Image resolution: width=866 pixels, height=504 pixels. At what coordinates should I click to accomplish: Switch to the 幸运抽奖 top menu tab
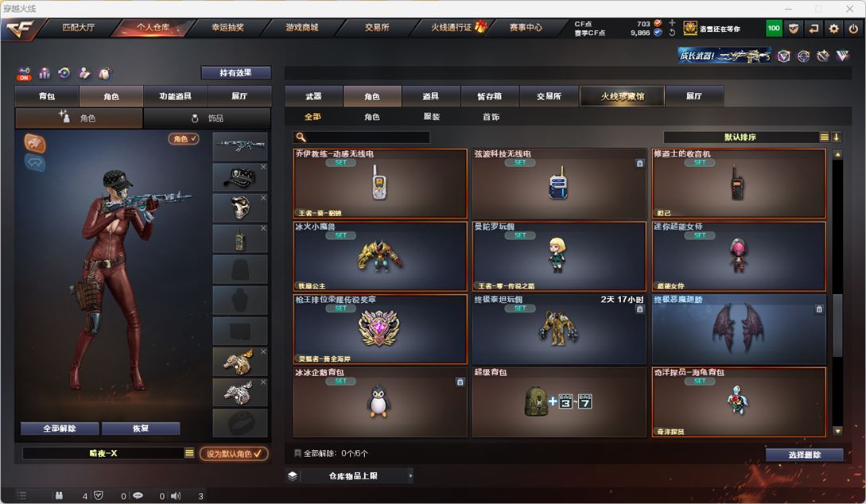pyautogui.click(x=227, y=28)
